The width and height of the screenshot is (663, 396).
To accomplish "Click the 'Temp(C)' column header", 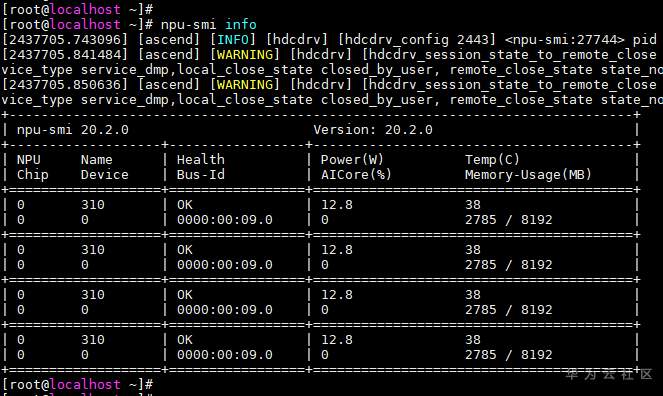I will click(492, 159).
